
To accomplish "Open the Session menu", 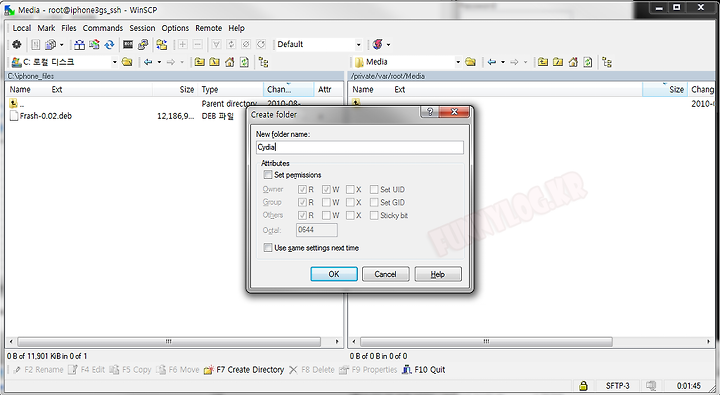I will coord(142,28).
